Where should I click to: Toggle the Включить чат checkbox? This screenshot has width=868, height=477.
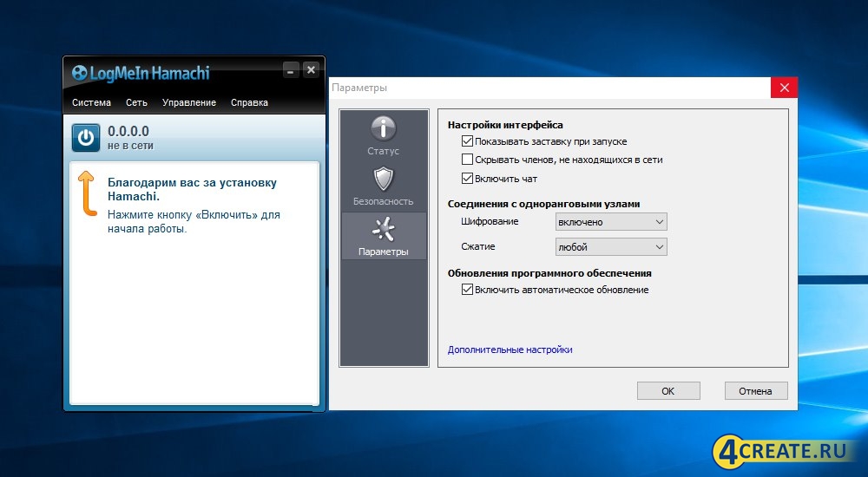[467, 178]
